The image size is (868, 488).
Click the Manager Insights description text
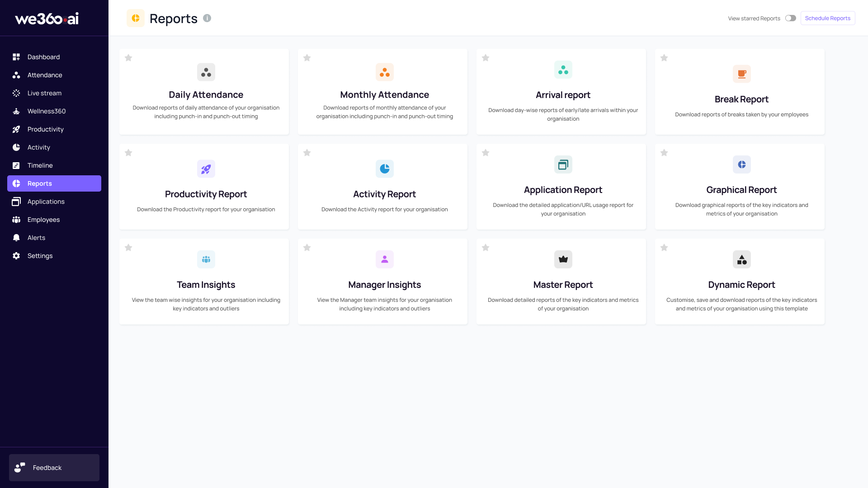click(385, 304)
